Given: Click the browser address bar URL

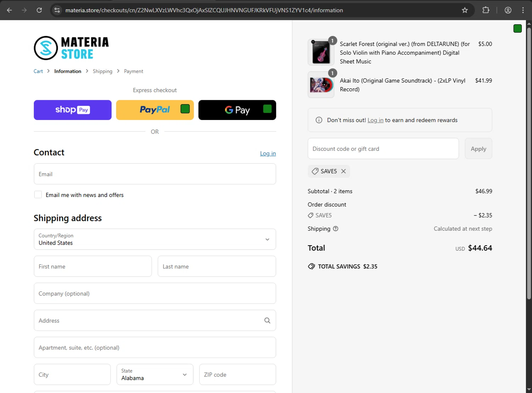Looking at the screenshot, I should tap(204, 10).
